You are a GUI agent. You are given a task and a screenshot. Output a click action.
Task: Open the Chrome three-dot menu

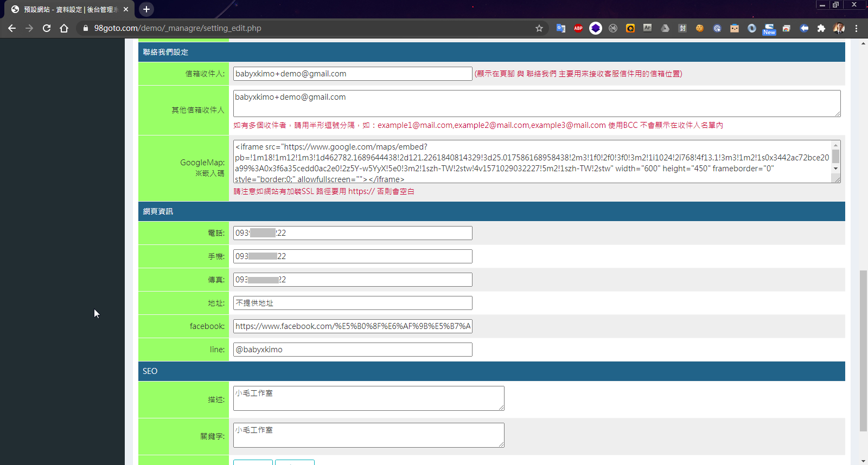pyautogui.click(x=856, y=28)
